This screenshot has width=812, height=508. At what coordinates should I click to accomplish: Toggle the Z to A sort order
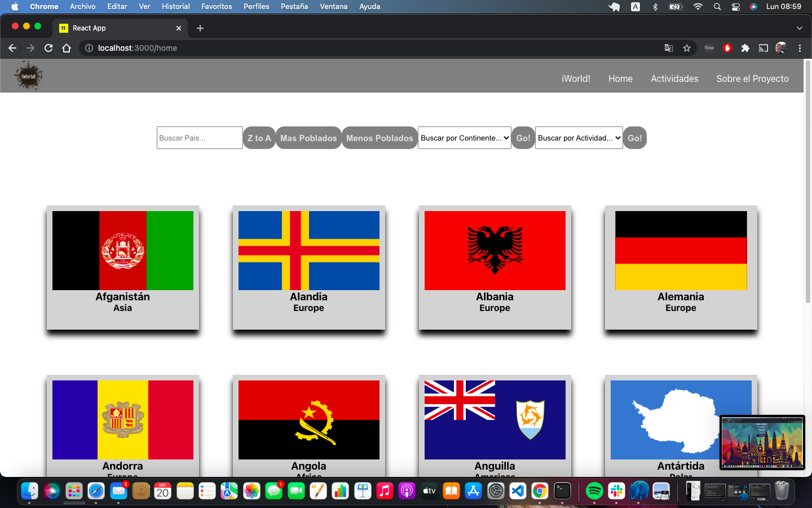click(259, 138)
